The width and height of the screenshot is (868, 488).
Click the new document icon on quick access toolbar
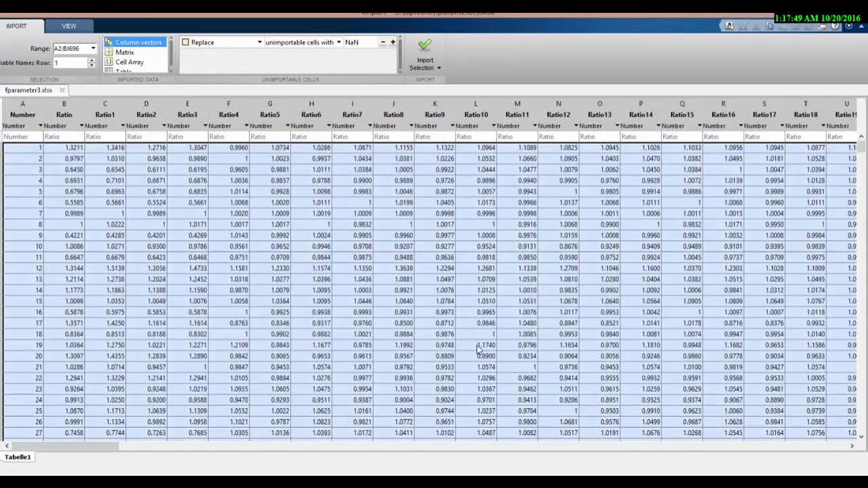pyautogui.click(x=728, y=25)
